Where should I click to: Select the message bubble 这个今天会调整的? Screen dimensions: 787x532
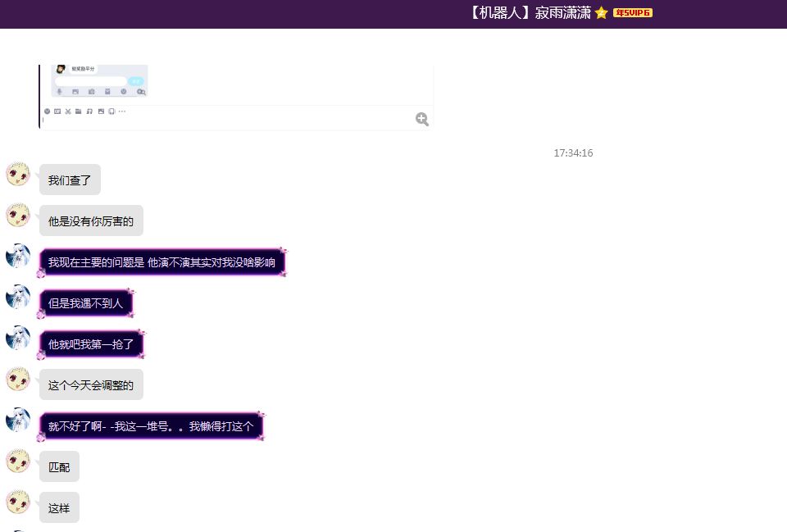click(91, 385)
